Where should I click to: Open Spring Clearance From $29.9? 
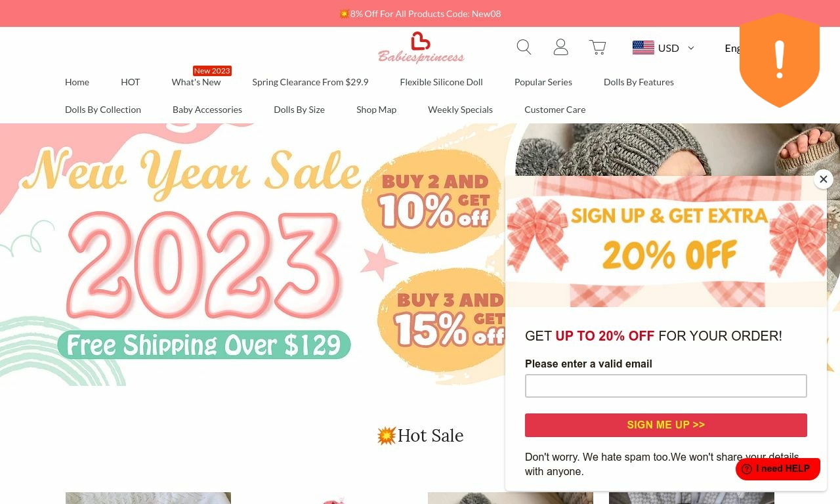coord(310,82)
